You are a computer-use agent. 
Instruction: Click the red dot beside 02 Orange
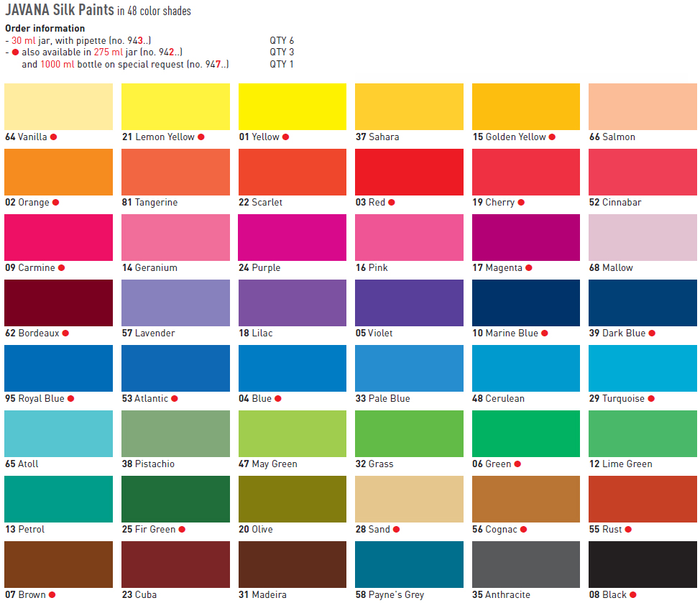[x=56, y=202]
